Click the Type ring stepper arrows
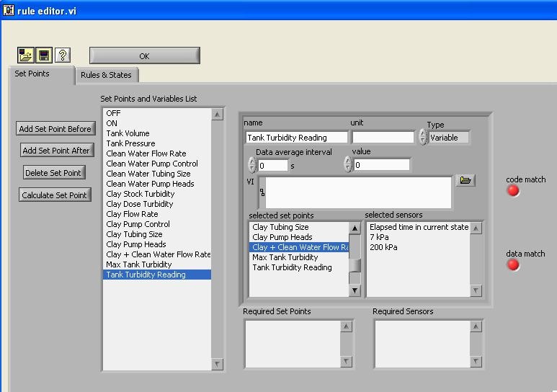Viewport: 557px width, 392px height. pos(422,137)
